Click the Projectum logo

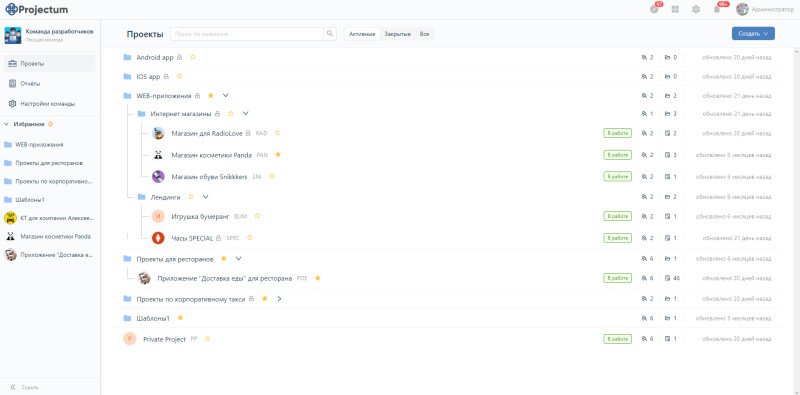tap(36, 9)
